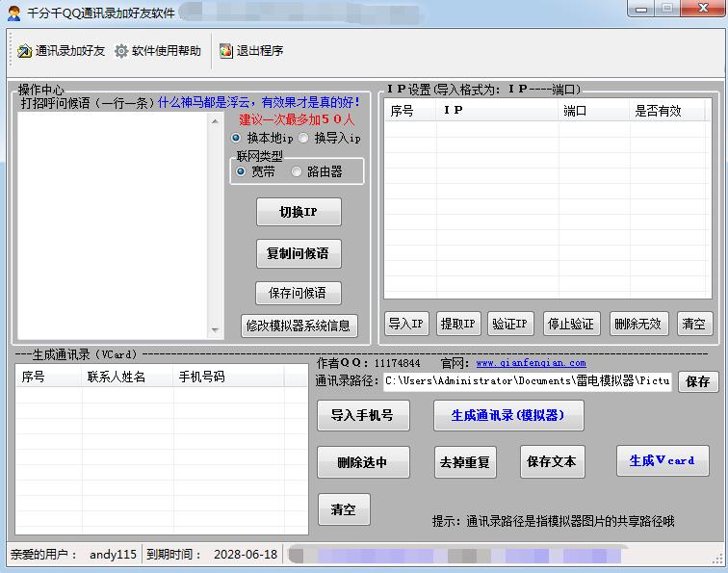Click the 退出程序 toolbar icon
728x573 pixels.
226,51
